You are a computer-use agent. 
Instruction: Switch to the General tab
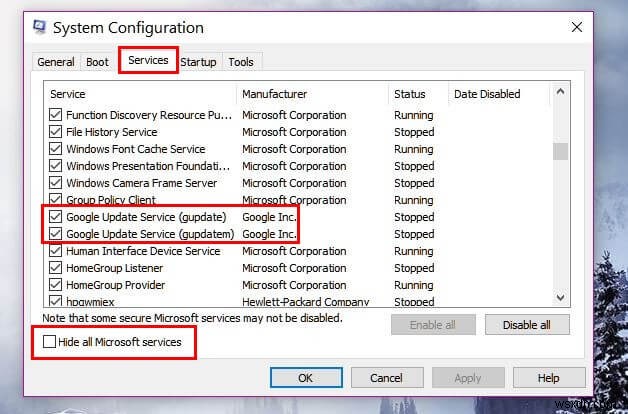point(56,62)
